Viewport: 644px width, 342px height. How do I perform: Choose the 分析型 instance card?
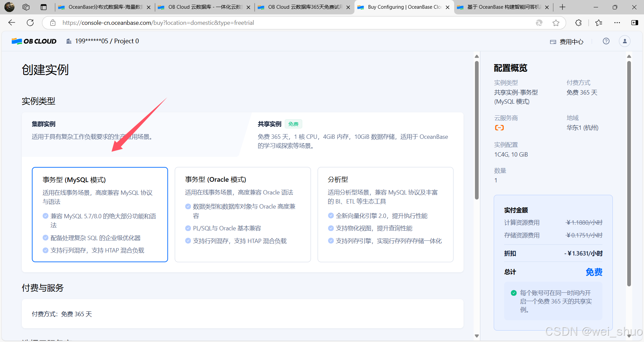click(x=385, y=214)
